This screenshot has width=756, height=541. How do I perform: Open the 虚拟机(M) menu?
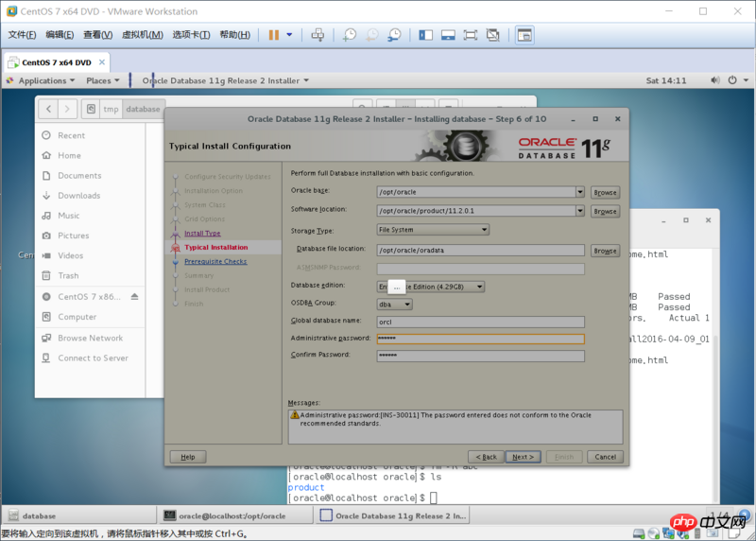click(x=143, y=35)
